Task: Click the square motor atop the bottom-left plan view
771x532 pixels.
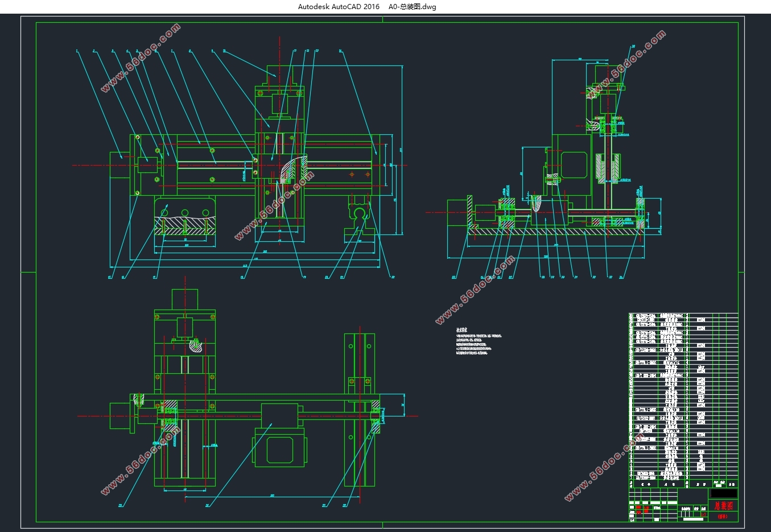Action: (x=185, y=300)
